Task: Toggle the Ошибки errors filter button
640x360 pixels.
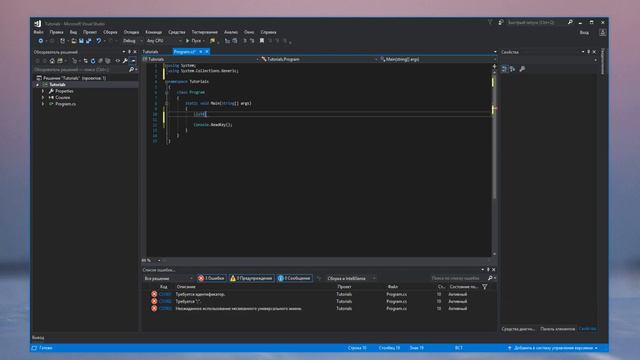Action: pos(211,278)
